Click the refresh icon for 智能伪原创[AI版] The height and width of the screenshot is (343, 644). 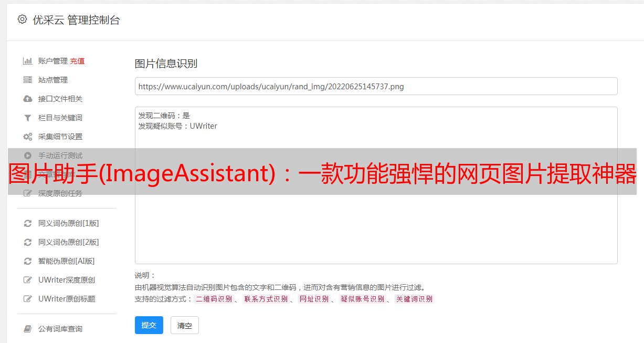coord(28,261)
